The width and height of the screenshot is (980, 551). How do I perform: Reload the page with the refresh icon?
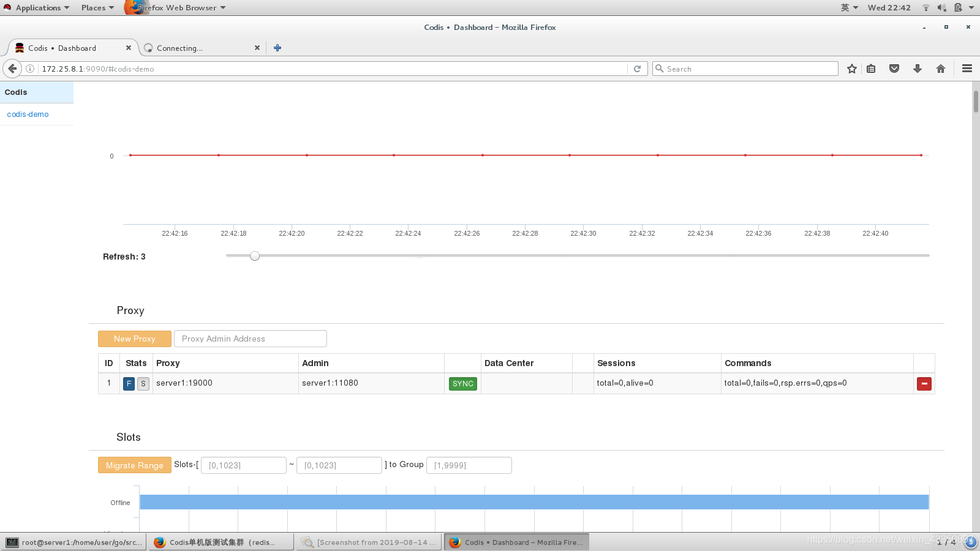[637, 69]
